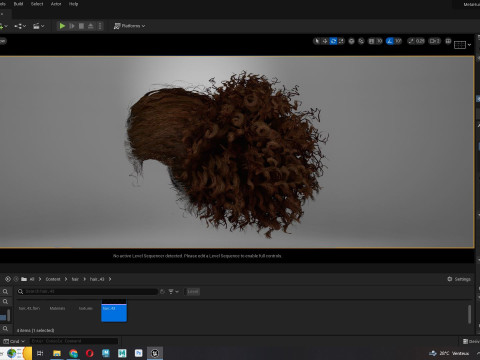The image size is (480, 360).
Task: Expand the chevron beside the layout button
Action: click(469, 45)
